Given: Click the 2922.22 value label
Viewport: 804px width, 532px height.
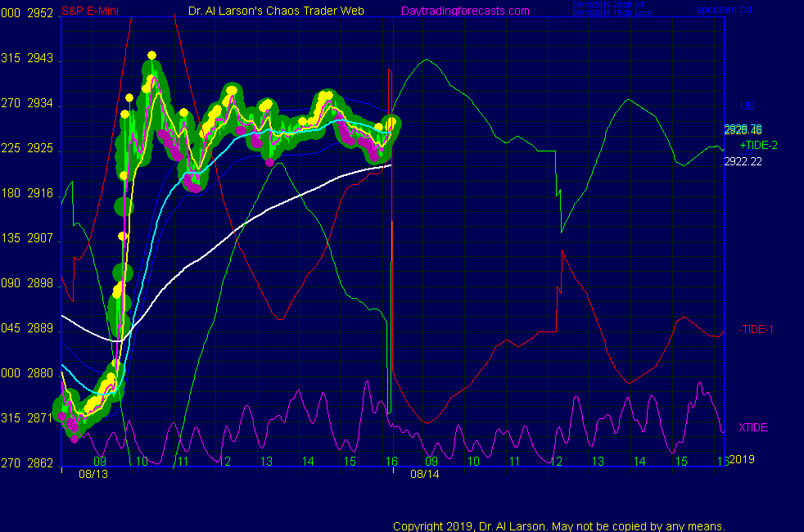Looking at the screenshot, I should [x=743, y=161].
